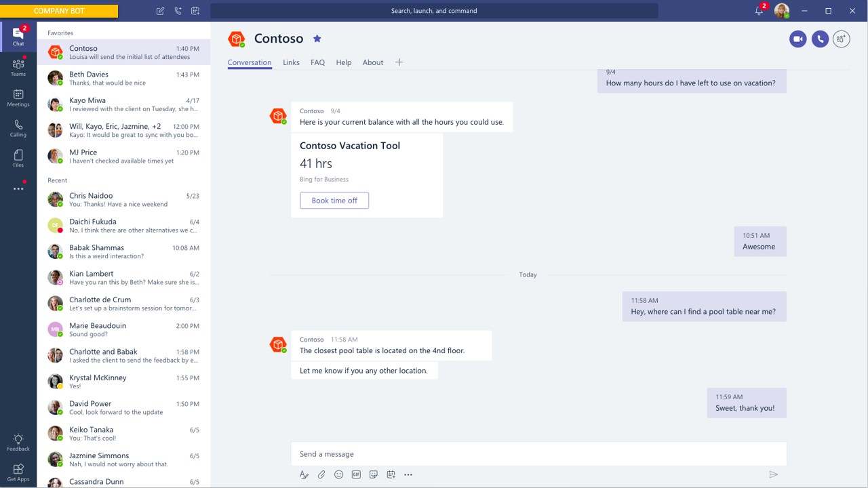The image size is (868, 488).
Task: Open the Chat section in sidebar
Action: point(18,37)
